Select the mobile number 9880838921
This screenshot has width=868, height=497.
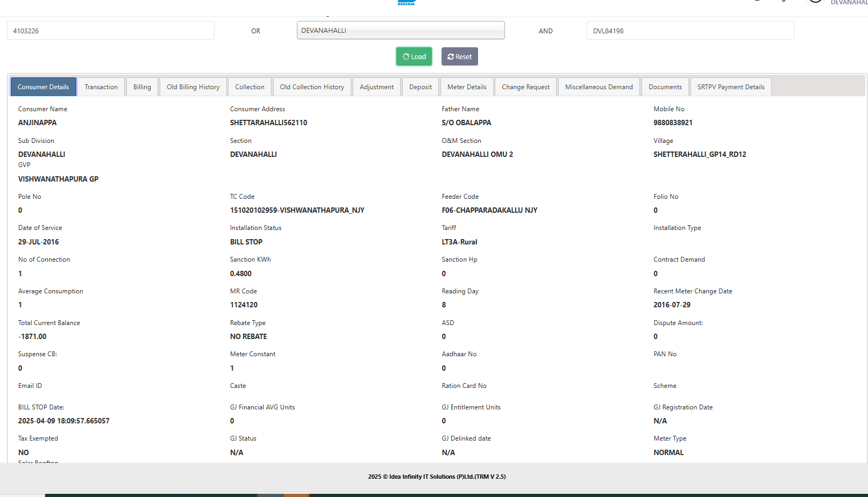click(673, 123)
